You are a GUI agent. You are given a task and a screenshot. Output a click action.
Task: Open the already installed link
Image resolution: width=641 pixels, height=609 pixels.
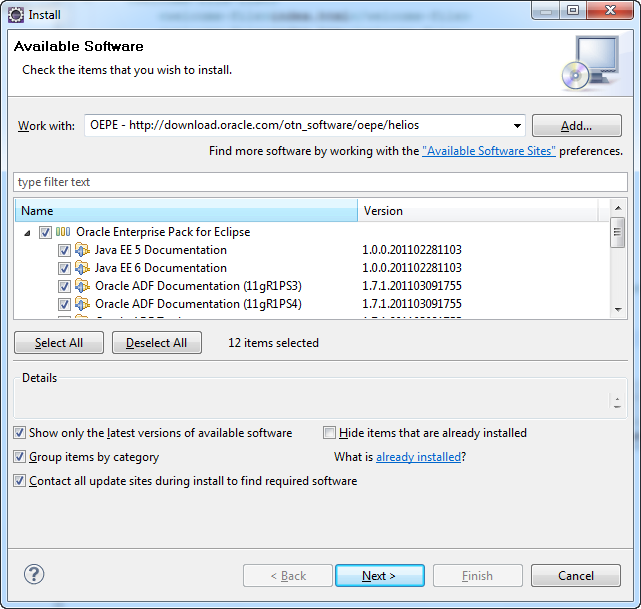click(418, 457)
